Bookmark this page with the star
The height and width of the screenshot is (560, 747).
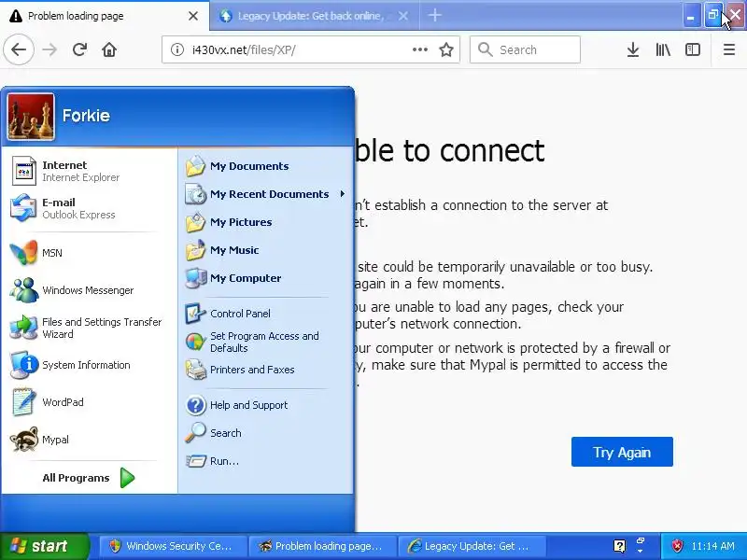[x=446, y=49]
